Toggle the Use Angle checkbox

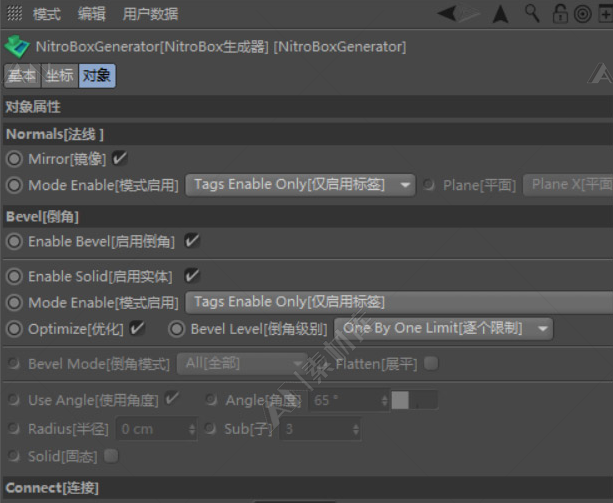pyautogui.click(x=172, y=399)
